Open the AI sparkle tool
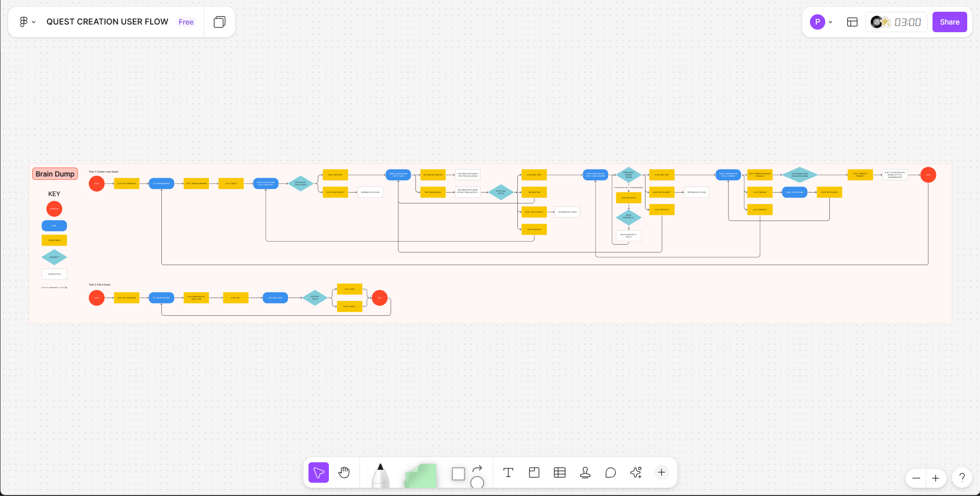Viewport: 980px width, 496px height. (x=636, y=473)
